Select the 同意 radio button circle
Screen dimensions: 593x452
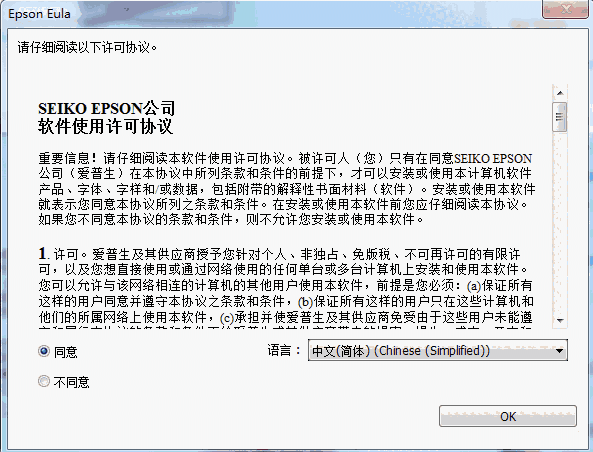(x=44, y=351)
